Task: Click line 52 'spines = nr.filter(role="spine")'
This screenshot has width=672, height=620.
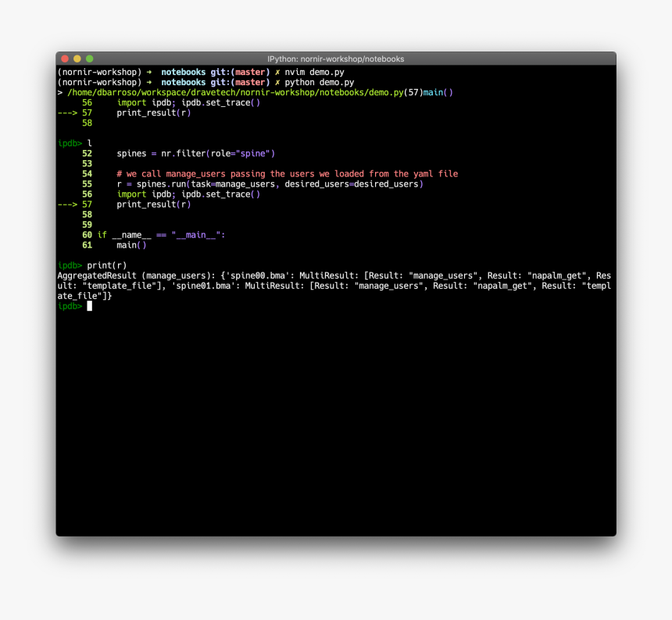Action: 196,153
